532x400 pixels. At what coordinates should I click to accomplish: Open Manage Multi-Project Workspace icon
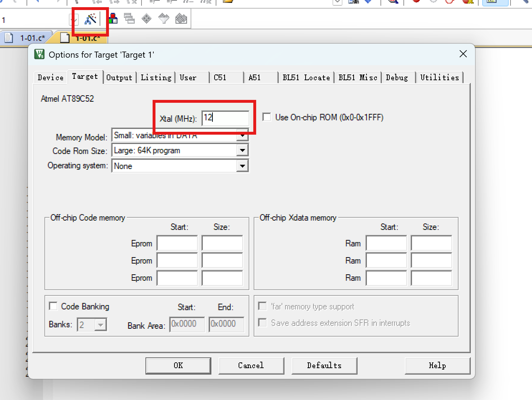(x=129, y=18)
